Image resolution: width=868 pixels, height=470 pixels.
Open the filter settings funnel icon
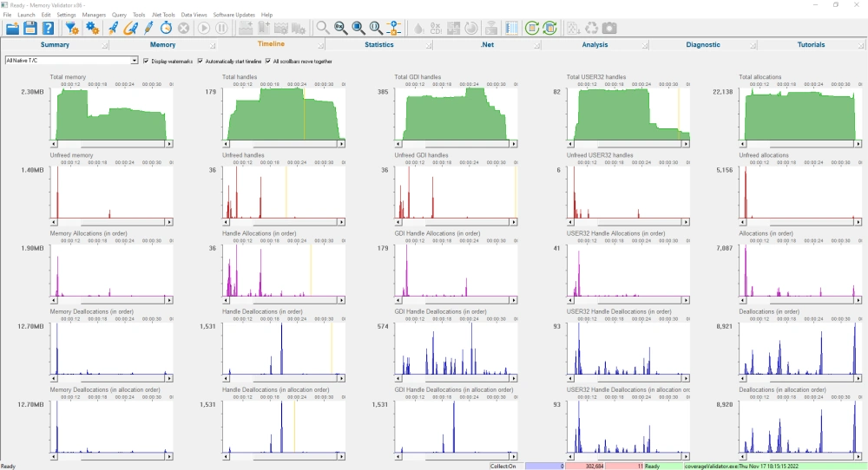click(x=71, y=29)
